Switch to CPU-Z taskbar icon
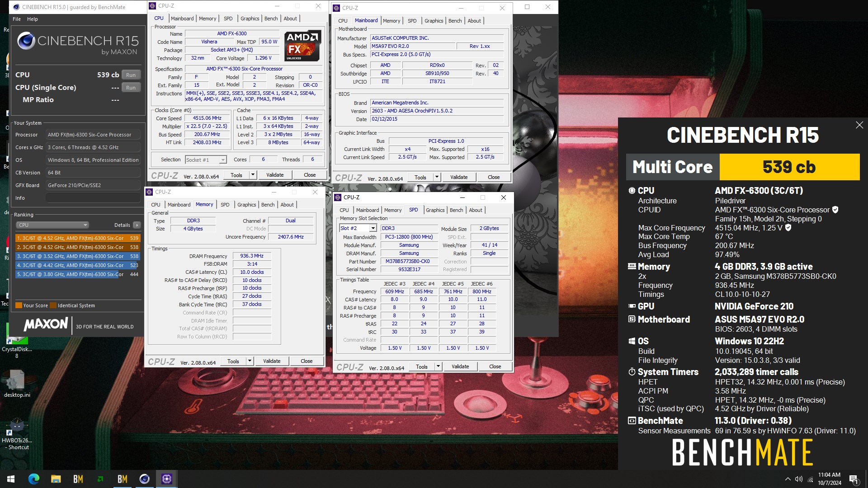Viewport: 868px width, 488px height. (x=167, y=479)
